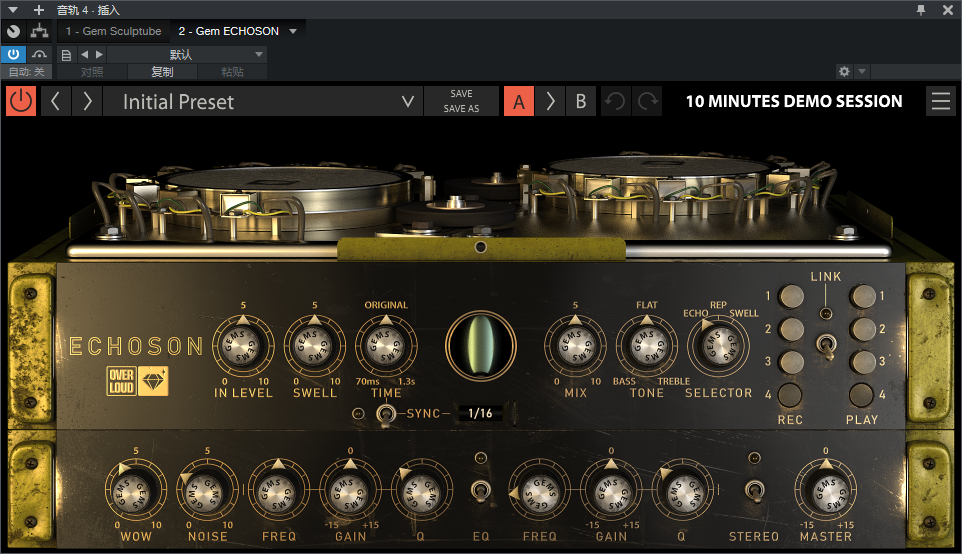Screen dimensions: 962x554
Task: Select the B comparison slot
Action: click(580, 101)
